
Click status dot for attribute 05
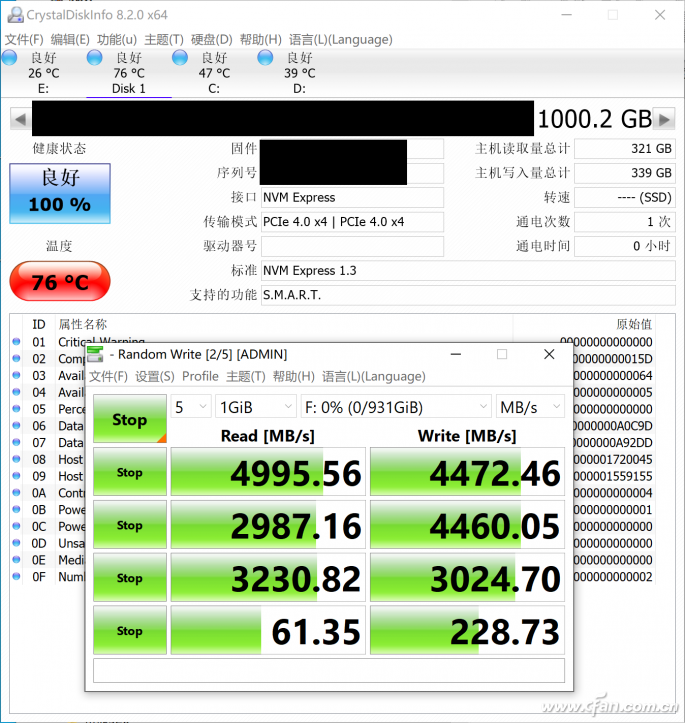[17, 409]
